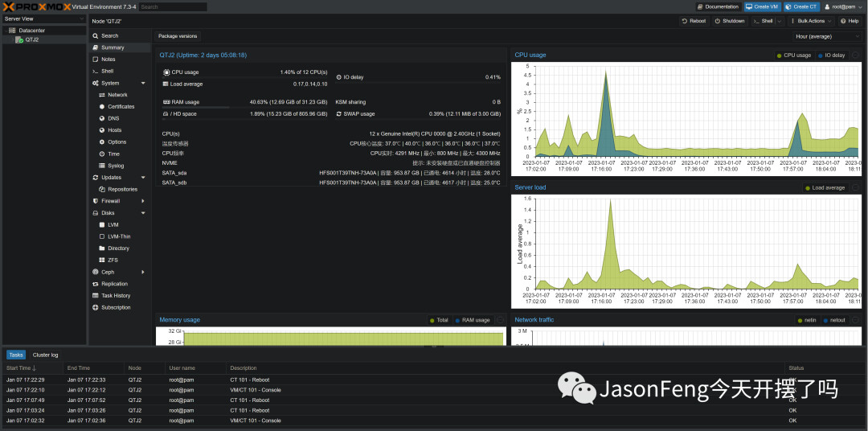Image resolution: width=868 pixels, height=431 pixels.
Task: Toggle netout legend series
Action: pos(834,320)
